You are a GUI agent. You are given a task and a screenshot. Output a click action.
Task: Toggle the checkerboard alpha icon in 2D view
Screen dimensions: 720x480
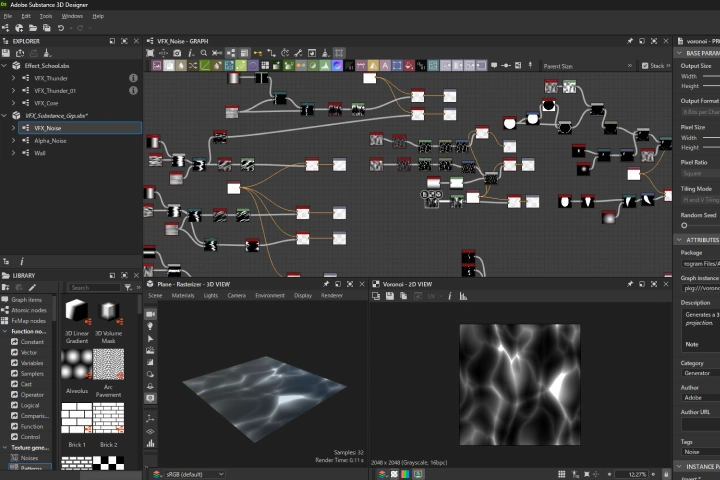(x=394, y=474)
